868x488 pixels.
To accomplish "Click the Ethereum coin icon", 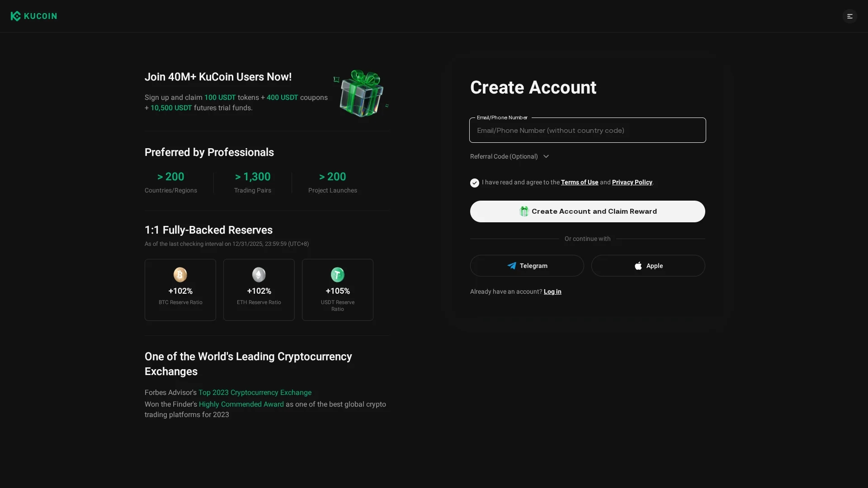I will point(259,274).
